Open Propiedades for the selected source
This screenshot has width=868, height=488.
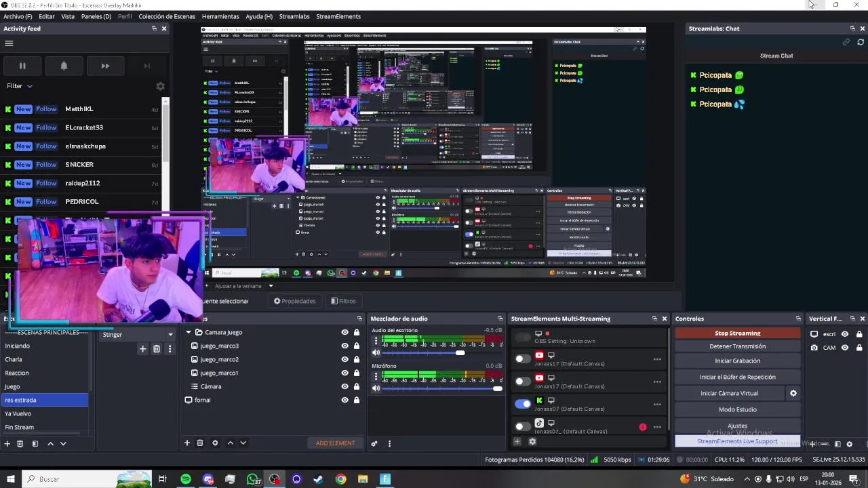pos(295,301)
